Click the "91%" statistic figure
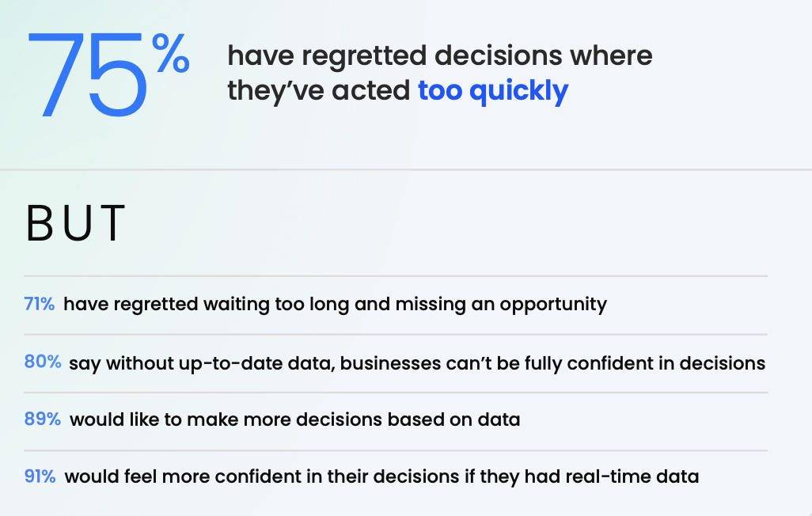 [x=40, y=477]
